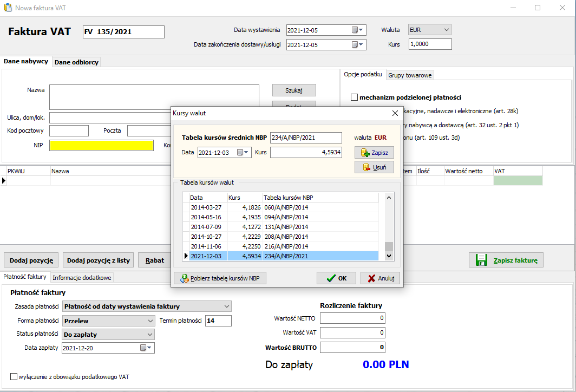Screen dimensions: 576x392
Task: Click scroll down arrow in rates table
Action: [x=389, y=256]
